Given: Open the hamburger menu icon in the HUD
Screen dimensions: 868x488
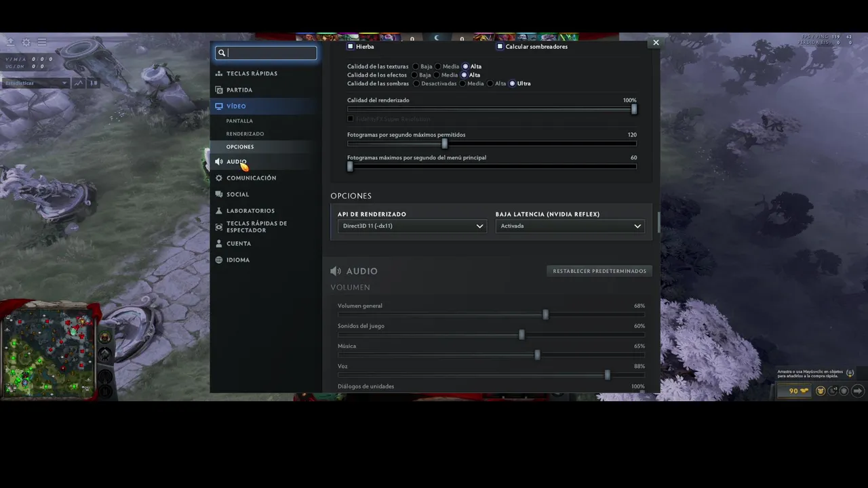Looking at the screenshot, I should click(x=42, y=41).
